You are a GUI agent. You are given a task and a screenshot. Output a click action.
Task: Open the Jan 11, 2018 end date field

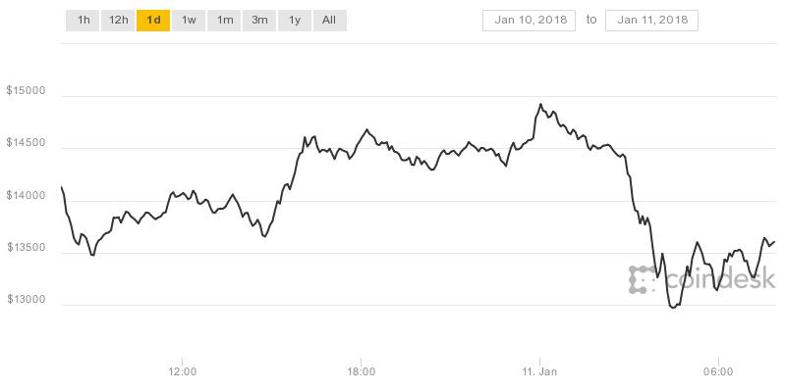click(x=652, y=21)
